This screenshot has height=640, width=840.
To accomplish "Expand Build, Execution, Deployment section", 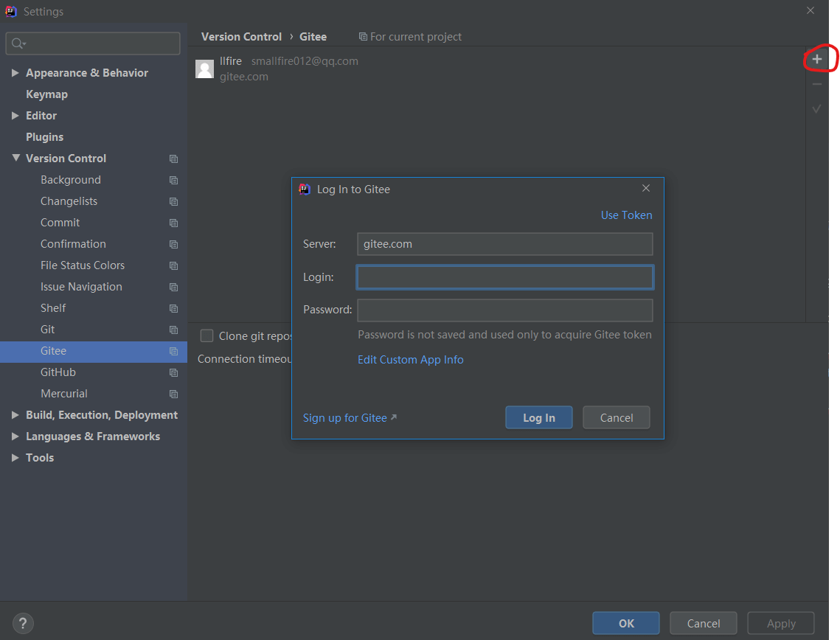I will pos(15,415).
